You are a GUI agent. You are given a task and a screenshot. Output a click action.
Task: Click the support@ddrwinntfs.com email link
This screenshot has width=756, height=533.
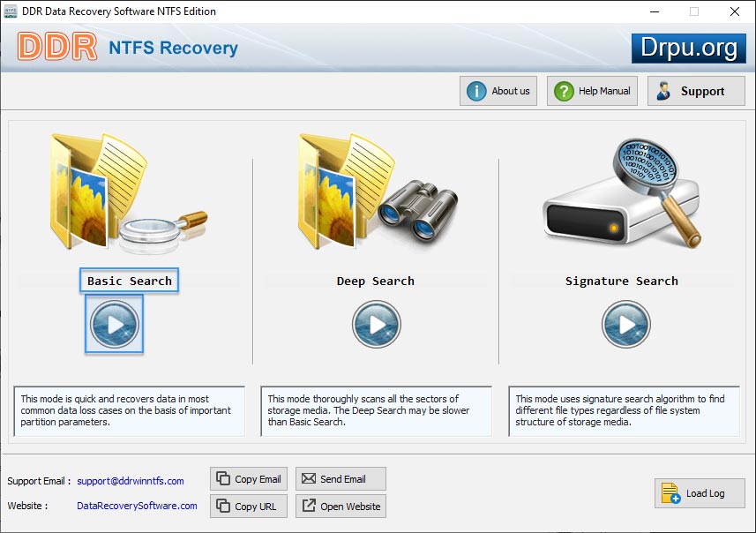click(x=131, y=481)
